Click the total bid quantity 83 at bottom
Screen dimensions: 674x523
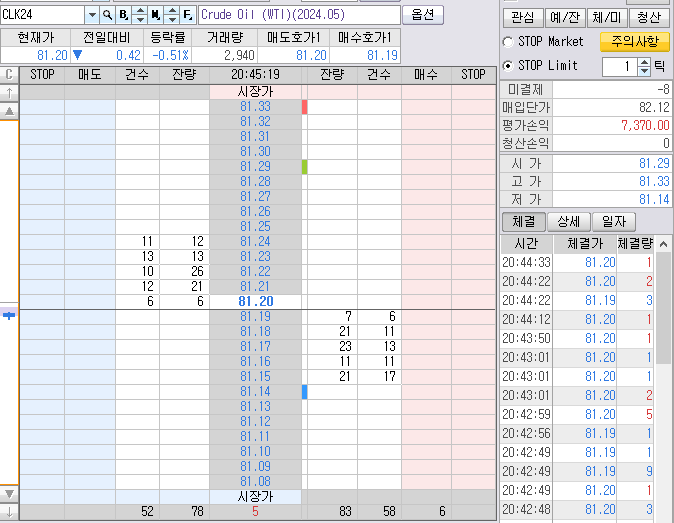coord(332,512)
